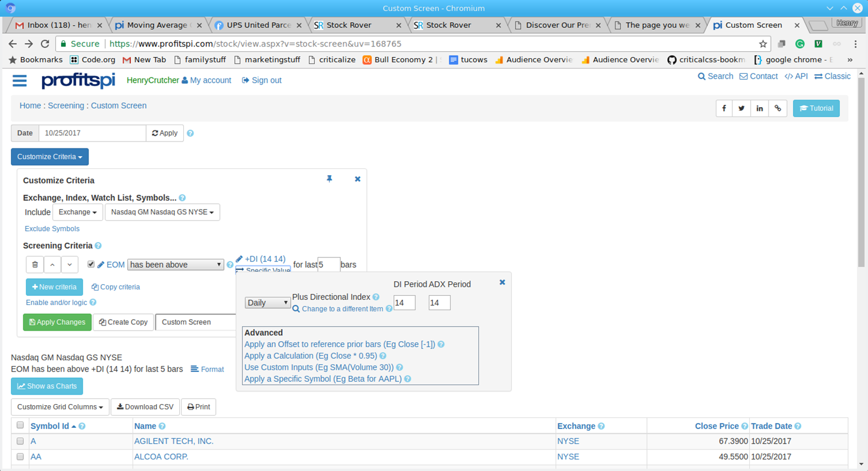Open help for Plus Directional Index
868x471 pixels.
pyautogui.click(x=376, y=297)
